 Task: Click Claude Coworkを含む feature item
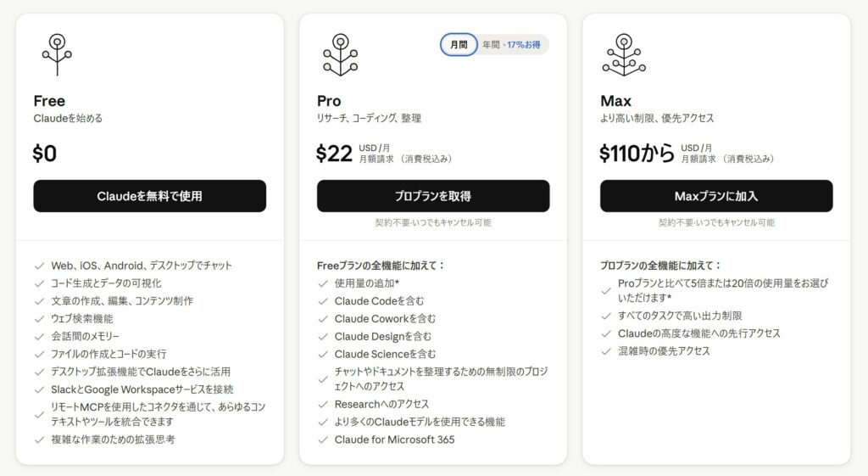coord(385,319)
